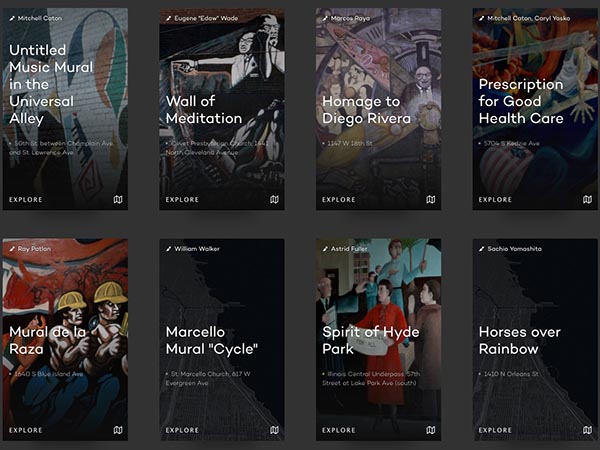Image resolution: width=600 pixels, height=450 pixels.
Task: Select artist name William Walker
Action: click(197, 249)
